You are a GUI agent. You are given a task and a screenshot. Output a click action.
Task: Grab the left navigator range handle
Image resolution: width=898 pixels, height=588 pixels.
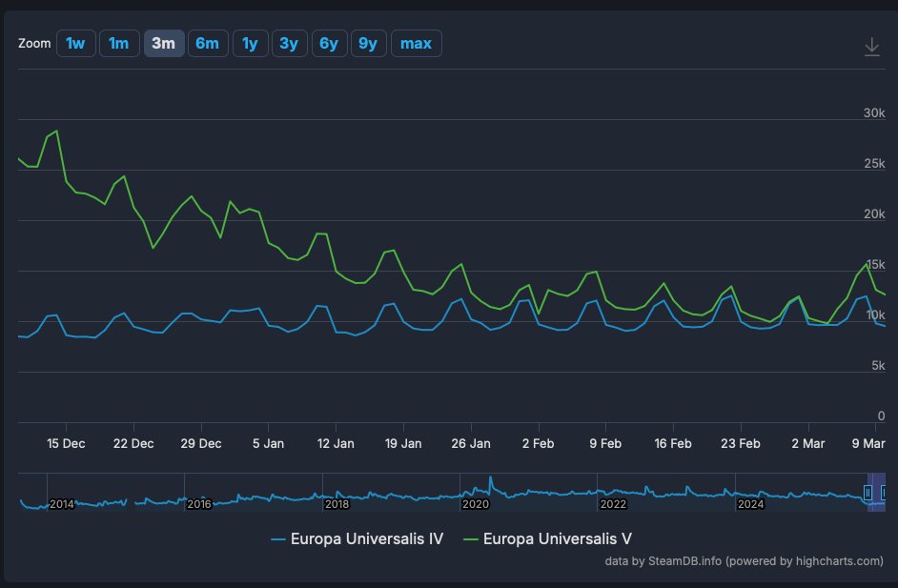(x=867, y=493)
